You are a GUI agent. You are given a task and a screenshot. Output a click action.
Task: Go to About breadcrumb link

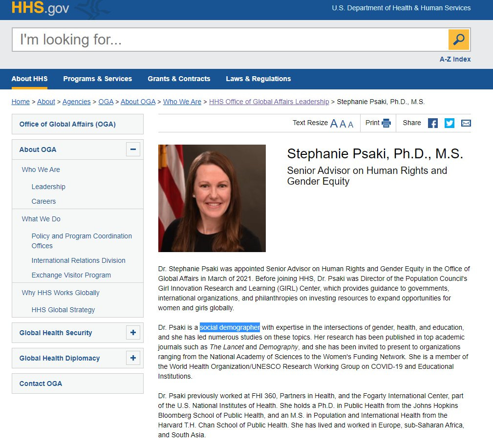[46, 102]
